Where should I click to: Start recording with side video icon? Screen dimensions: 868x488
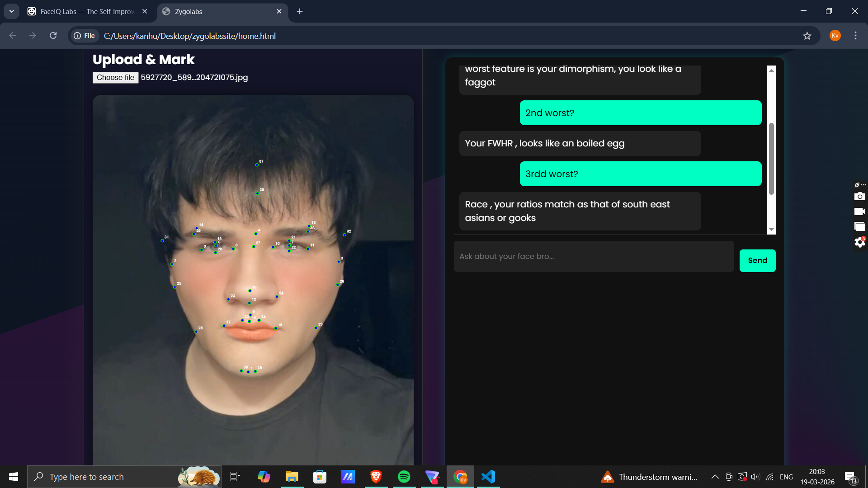point(859,211)
